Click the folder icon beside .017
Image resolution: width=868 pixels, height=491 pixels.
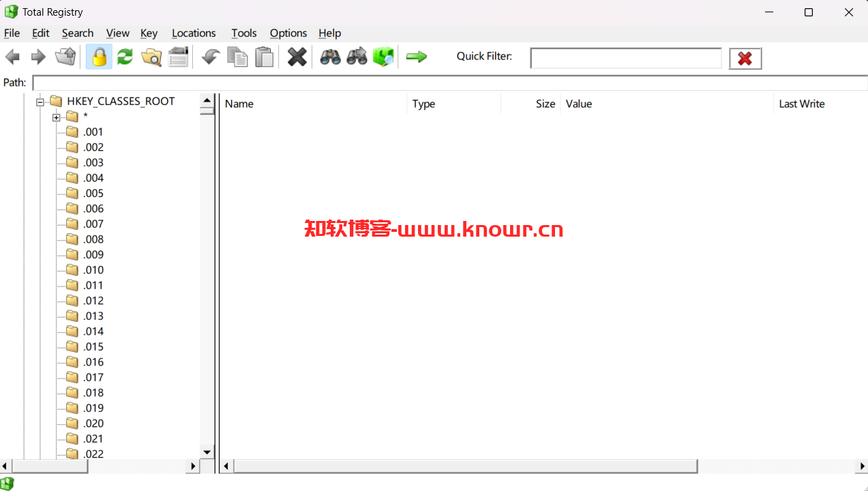tap(72, 377)
